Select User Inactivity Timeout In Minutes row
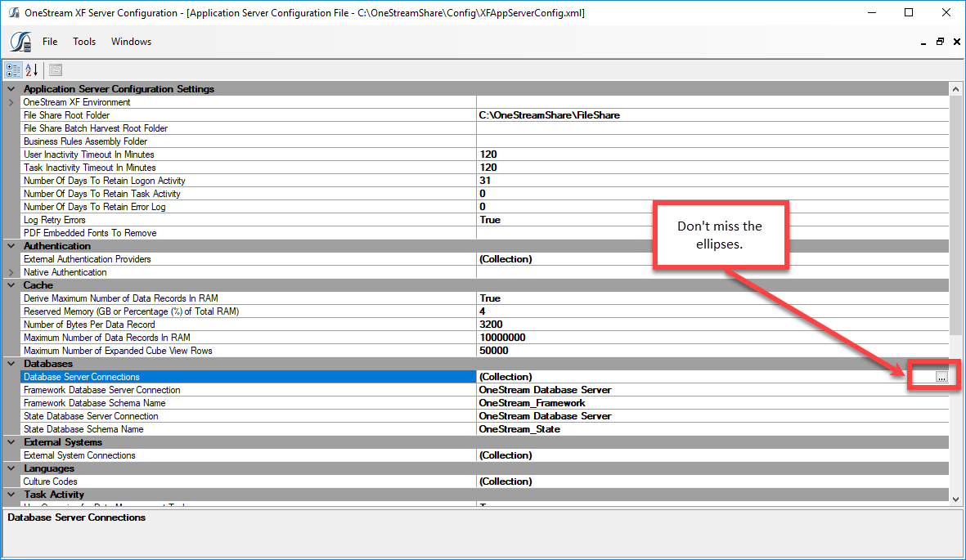 tap(485, 155)
